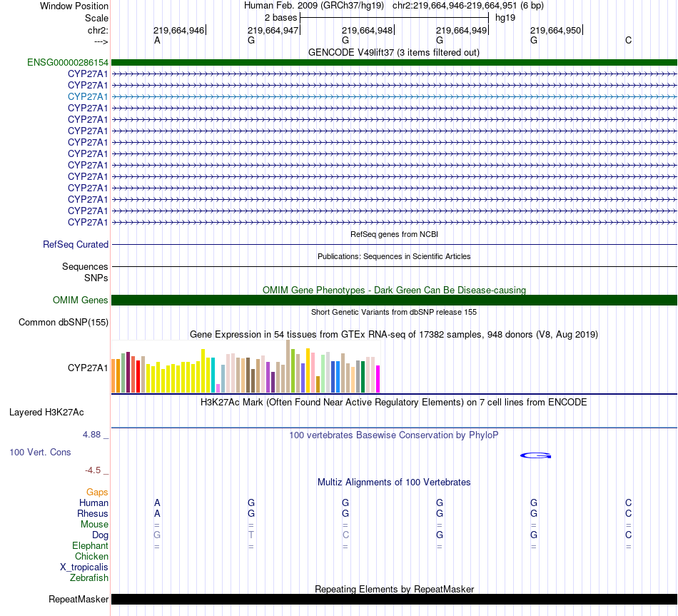678x616 pixels.
Task: Click the tallest tan bar in GTEx chart
Action: 288,366
